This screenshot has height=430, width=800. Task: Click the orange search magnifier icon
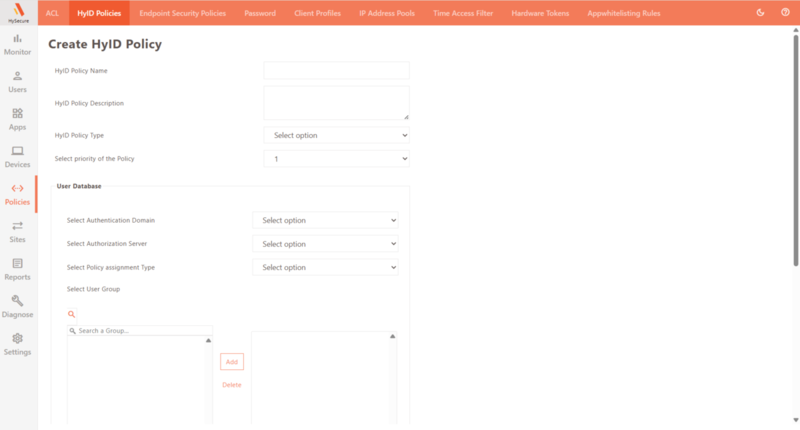coord(71,314)
